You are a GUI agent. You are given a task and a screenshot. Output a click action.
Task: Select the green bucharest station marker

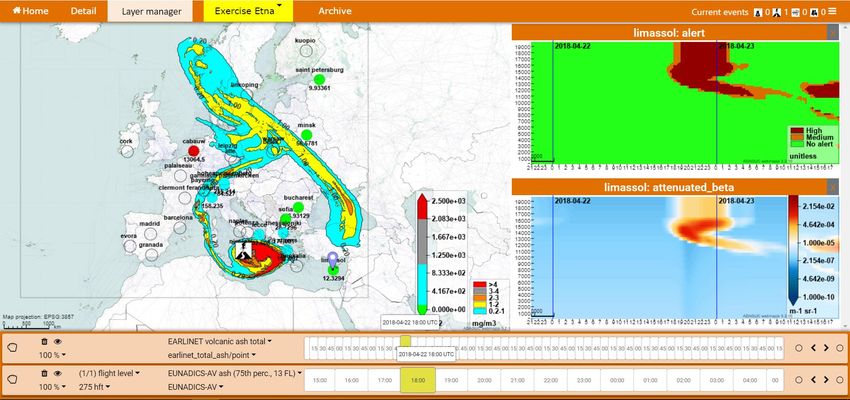click(298, 207)
